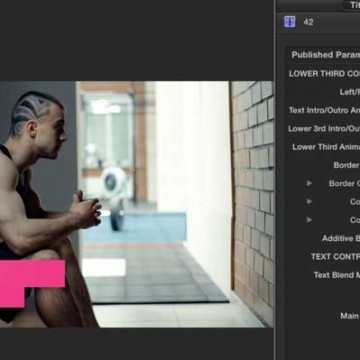Click the blue Title icon beside 42
Image resolution: width=360 pixels, height=360 pixels.
point(290,22)
